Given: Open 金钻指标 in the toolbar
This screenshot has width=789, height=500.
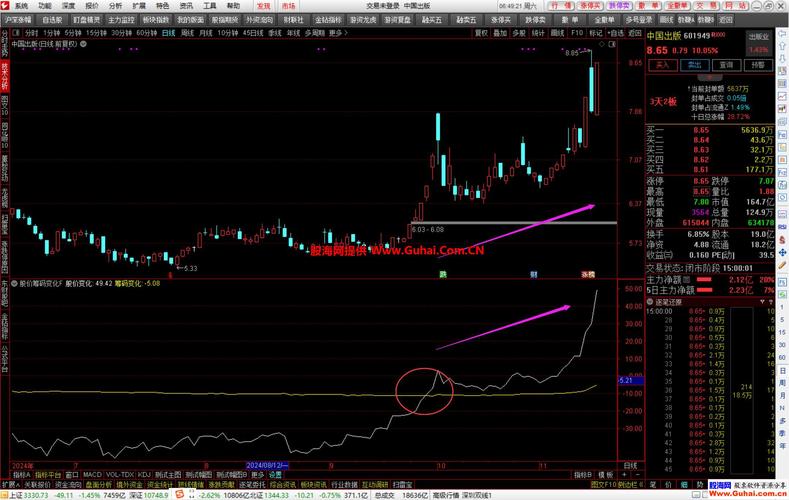Looking at the screenshot, I should tap(328, 20).
